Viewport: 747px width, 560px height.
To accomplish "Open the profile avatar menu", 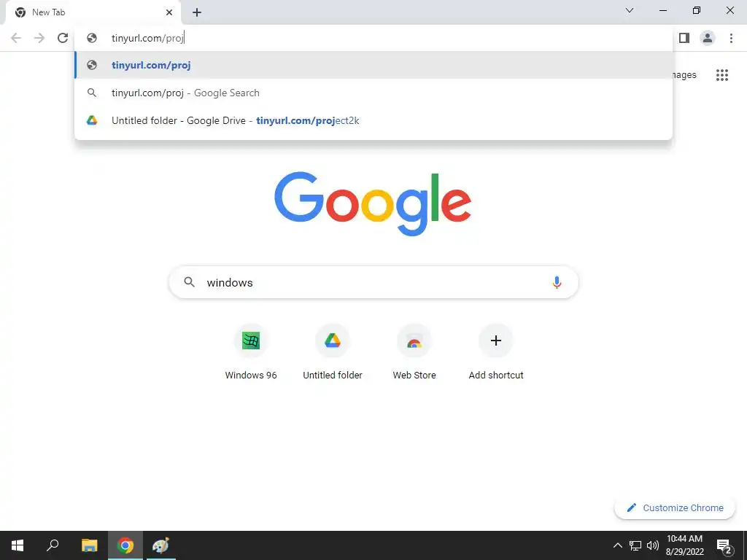I will [x=708, y=38].
